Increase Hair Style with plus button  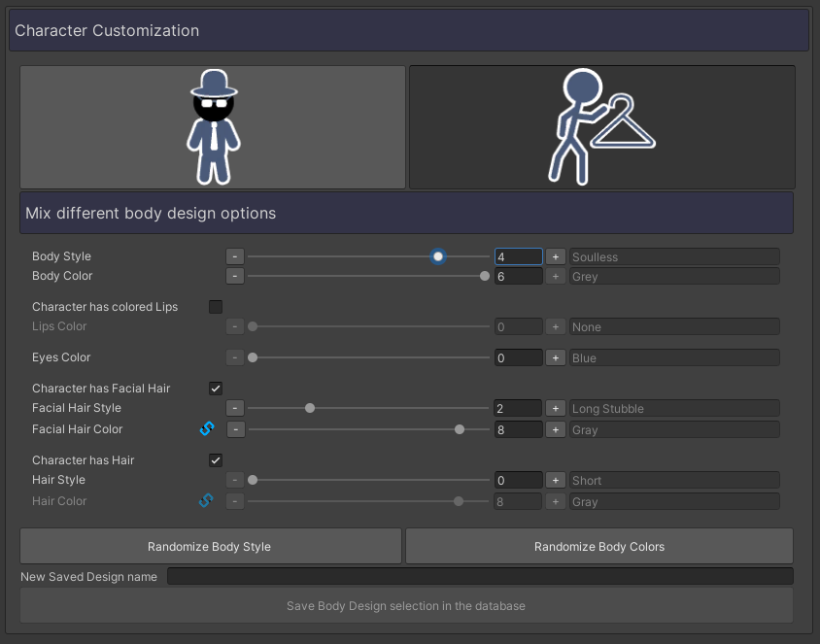tap(555, 480)
